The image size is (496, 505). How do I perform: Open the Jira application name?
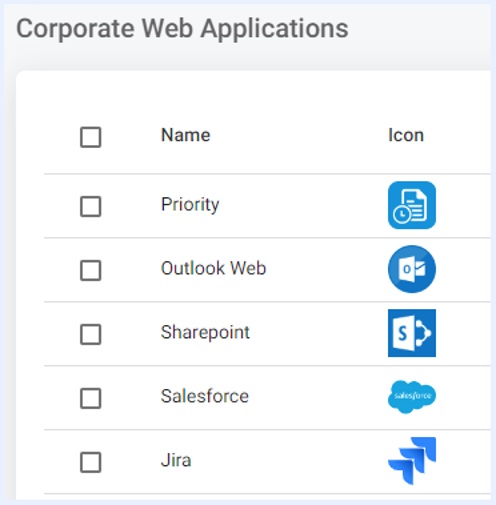click(176, 460)
